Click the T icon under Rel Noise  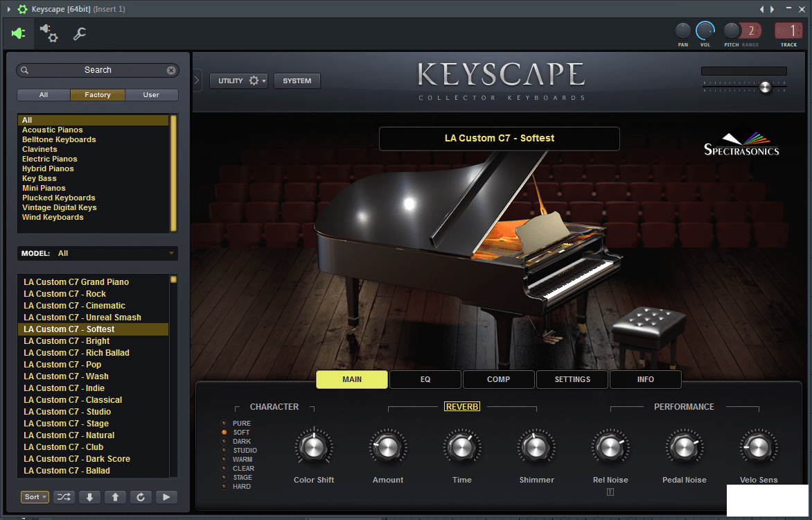pyautogui.click(x=610, y=492)
